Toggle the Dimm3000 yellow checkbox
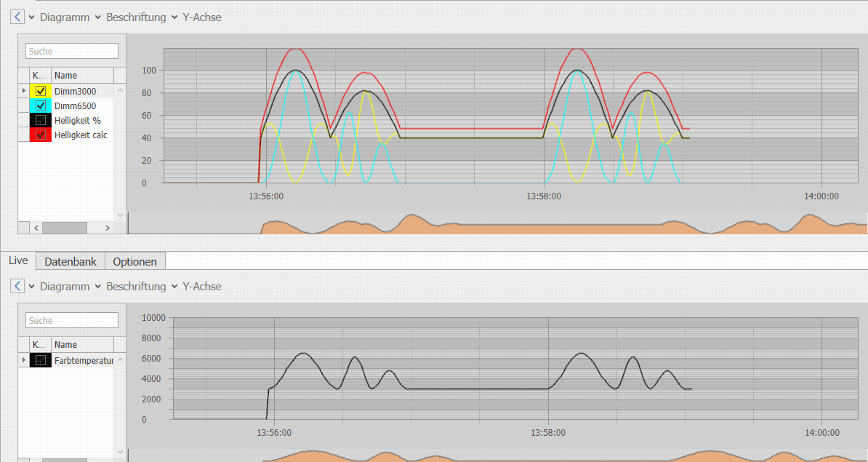 [41, 91]
